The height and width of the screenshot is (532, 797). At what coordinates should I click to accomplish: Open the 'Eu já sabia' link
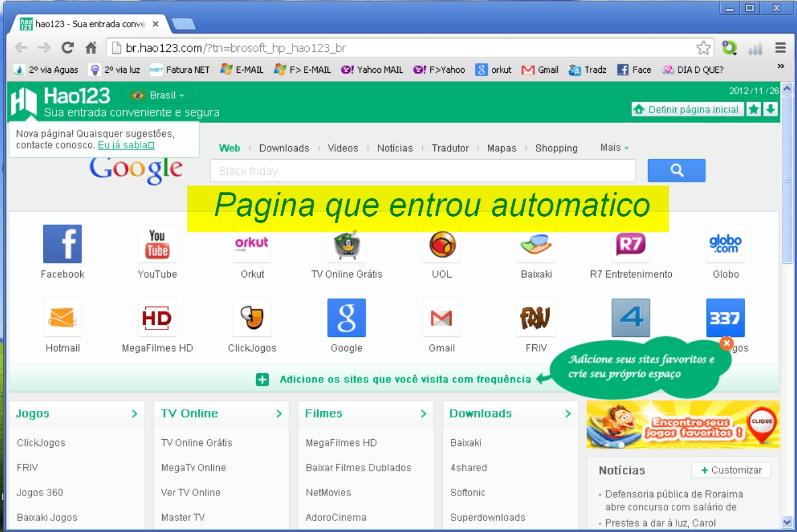[x=126, y=145]
